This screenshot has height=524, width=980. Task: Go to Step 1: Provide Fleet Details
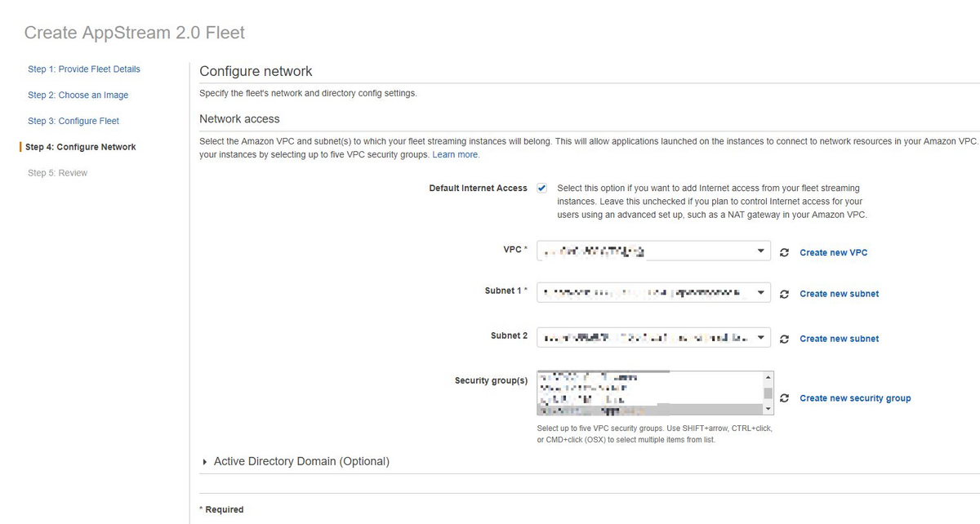(x=83, y=69)
